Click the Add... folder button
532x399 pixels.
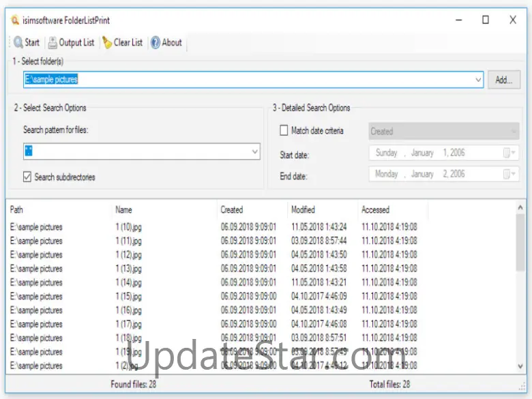coord(504,80)
